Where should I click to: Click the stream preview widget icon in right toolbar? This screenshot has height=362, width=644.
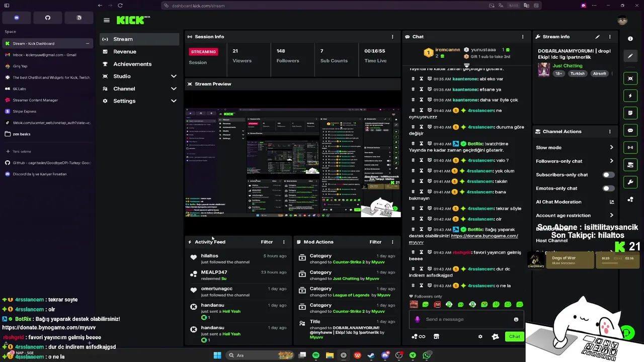[630, 78]
